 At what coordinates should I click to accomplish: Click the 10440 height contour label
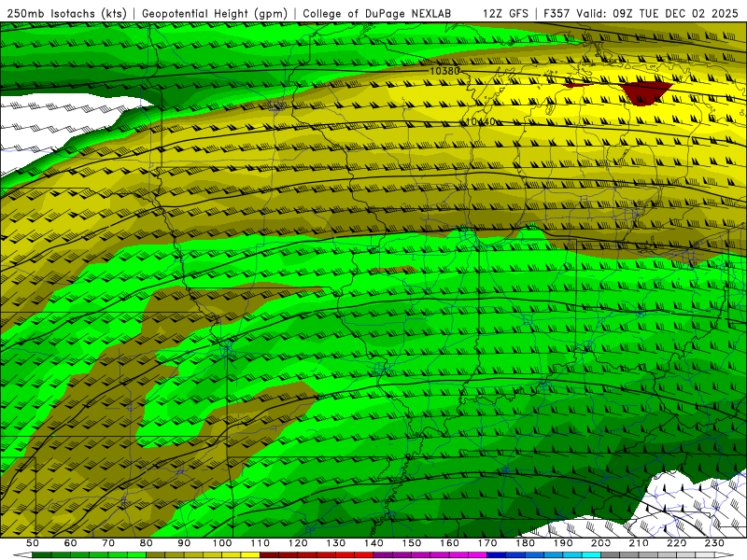point(481,122)
